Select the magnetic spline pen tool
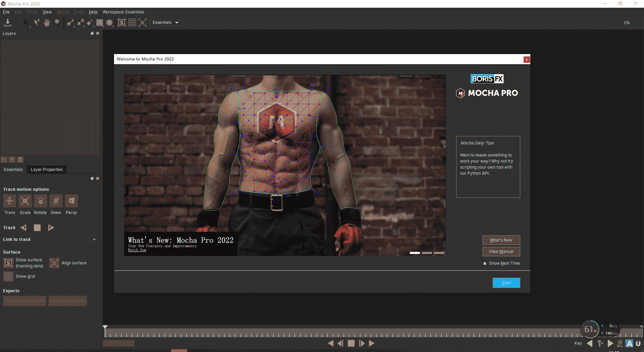Viewport: 644px width, 352px height. 80,23
